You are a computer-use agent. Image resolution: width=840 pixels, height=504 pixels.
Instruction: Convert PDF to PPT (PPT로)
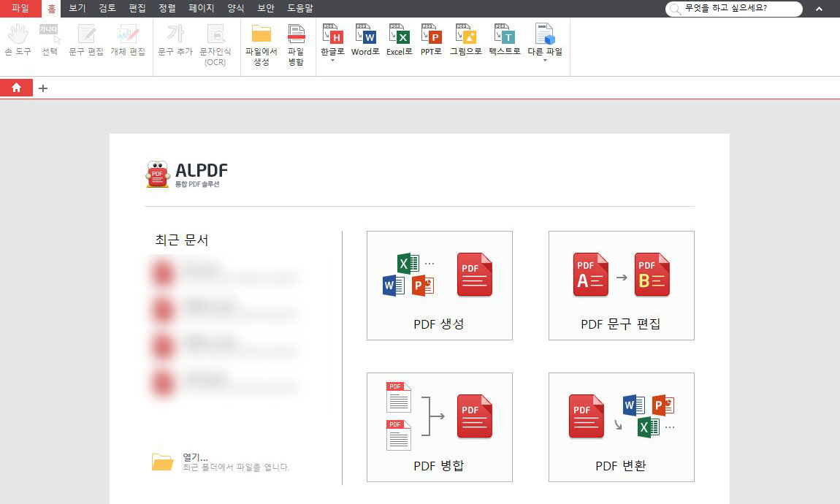click(x=431, y=40)
